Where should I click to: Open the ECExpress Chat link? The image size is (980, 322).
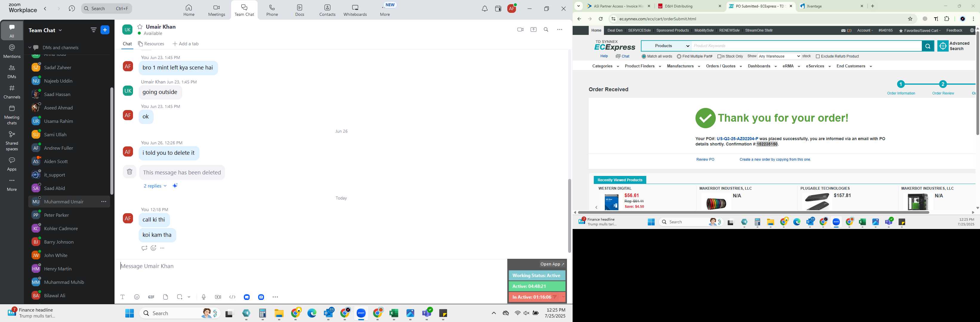pyautogui.click(x=622, y=56)
